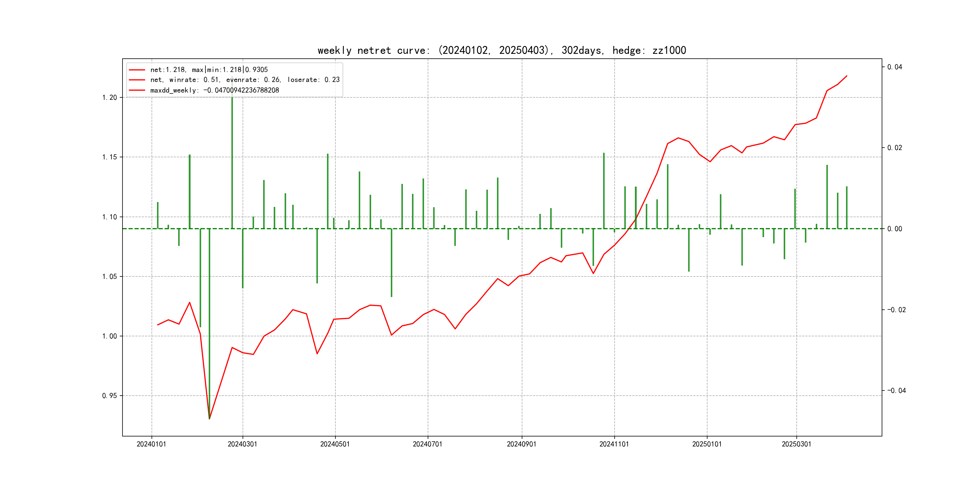
Task: Click the red line sample beside net:1.218 legend
Action: [x=137, y=70]
